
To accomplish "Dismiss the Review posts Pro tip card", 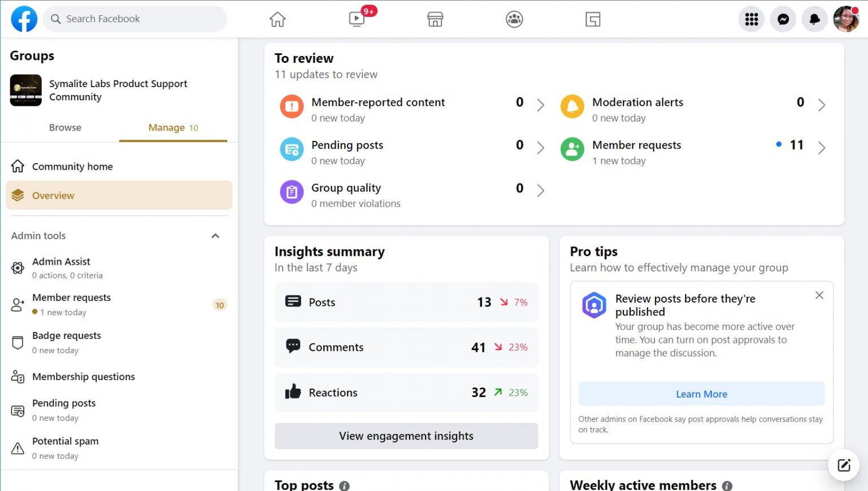I will tap(819, 295).
